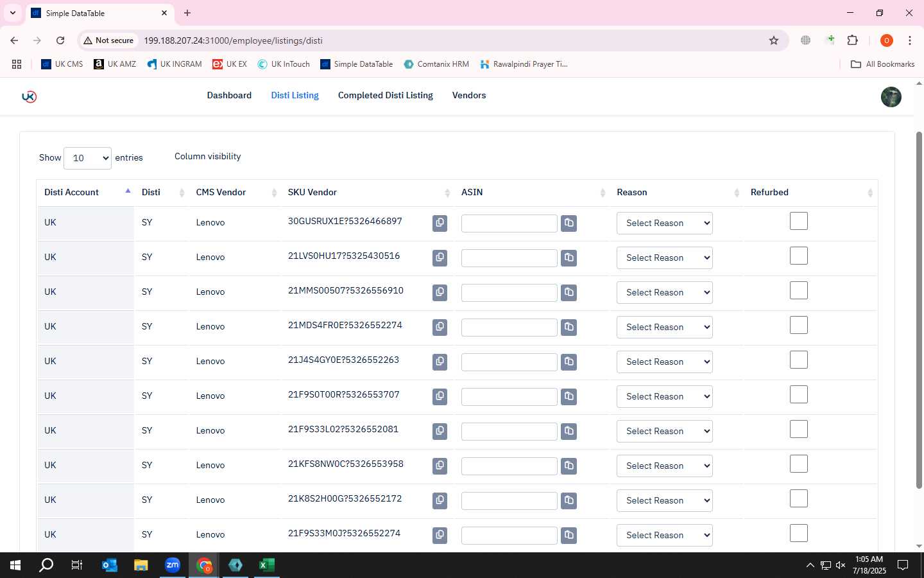Copy SKU 21MMS00507?5326556910 with its copy icon
This screenshot has height=578, width=924.
point(440,292)
